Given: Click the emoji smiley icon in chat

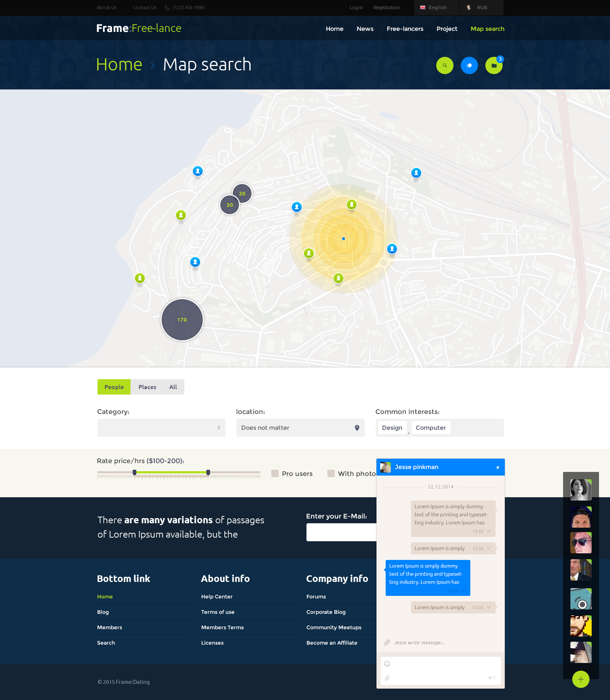Looking at the screenshot, I should [x=387, y=664].
